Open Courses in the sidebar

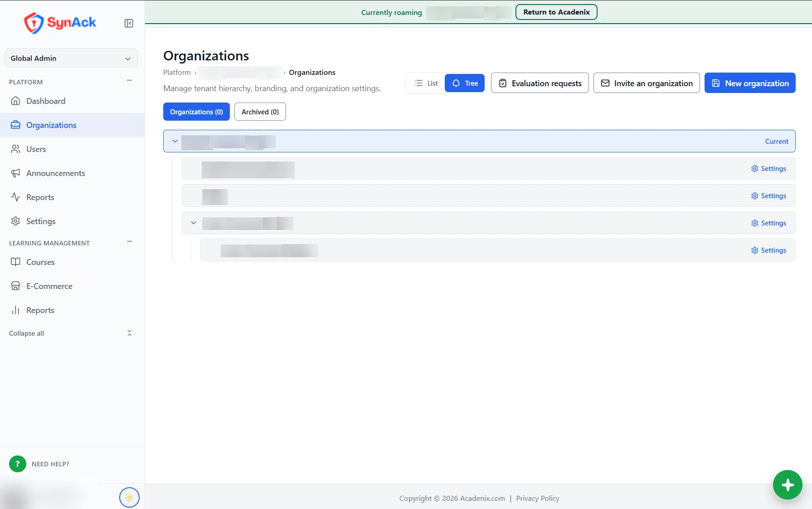pyautogui.click(x=72, y=262)
